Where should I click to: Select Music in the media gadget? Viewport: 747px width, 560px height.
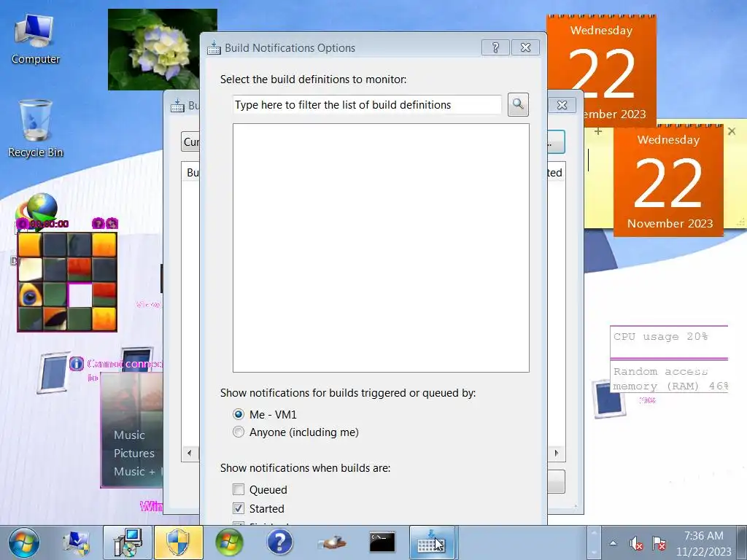[x=129, y=435]
